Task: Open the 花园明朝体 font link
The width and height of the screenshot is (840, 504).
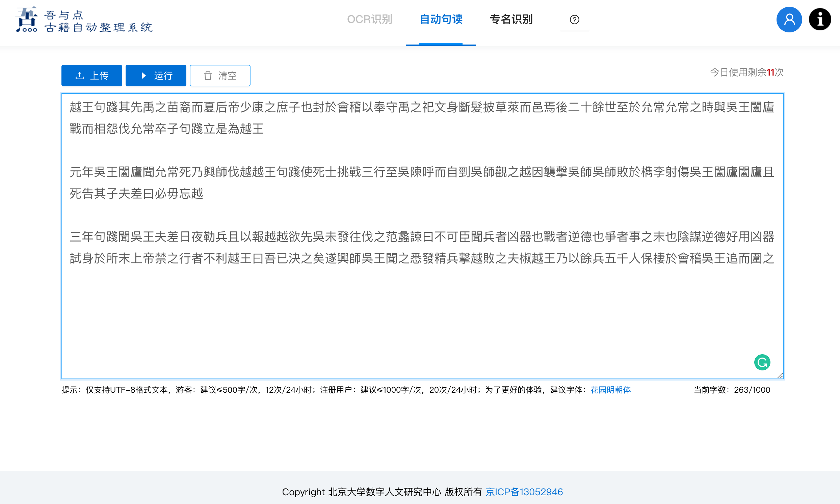Action: click(x=610, y=390)
